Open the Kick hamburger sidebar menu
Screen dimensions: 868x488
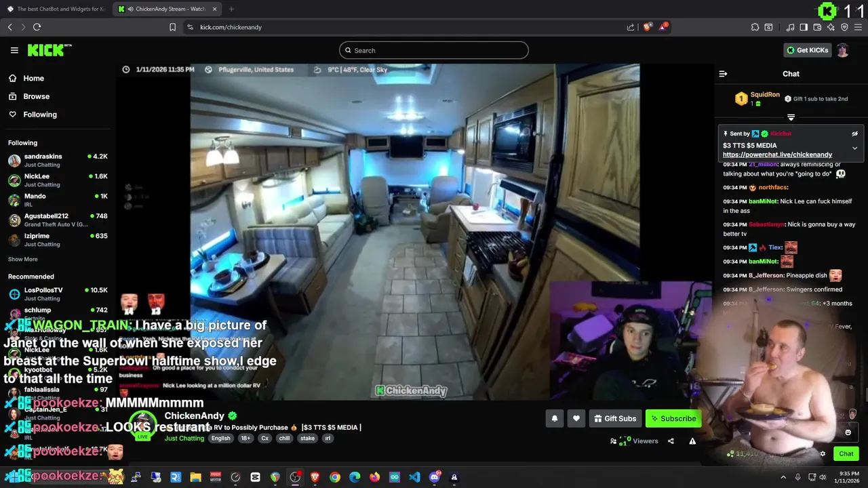coord(14,50)
